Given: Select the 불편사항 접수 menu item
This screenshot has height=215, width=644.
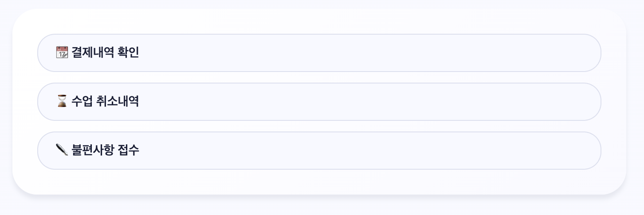Looking at the screenshot, I should tap(319, 151).
